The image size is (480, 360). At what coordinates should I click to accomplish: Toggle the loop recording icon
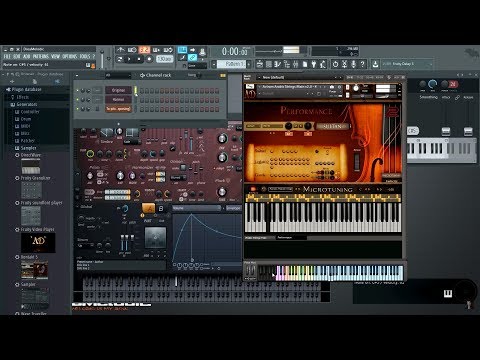(168, 50)
